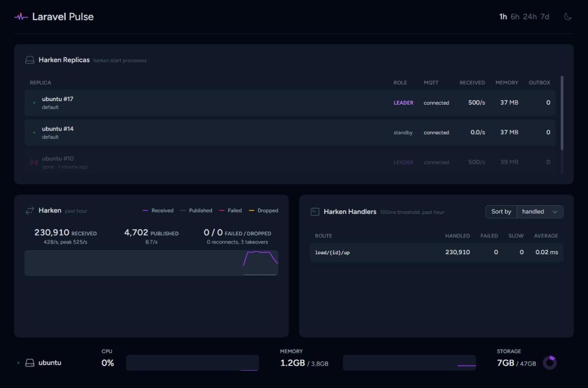This screenshot has height=388, width=588.
Task: Click the ubuntu server icon in footer
Action: click(x=30, y=363)
